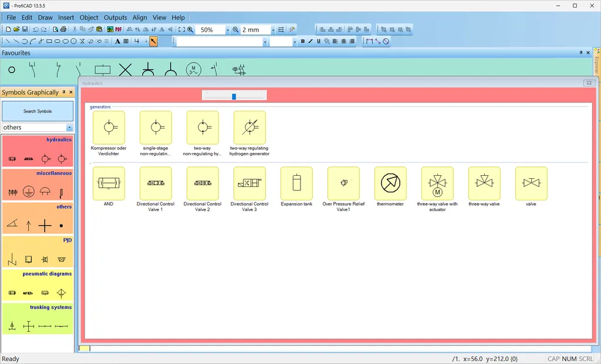Pin the Favourites panel
The width and height of the screenshot is (601, 364).
point(580,52)
